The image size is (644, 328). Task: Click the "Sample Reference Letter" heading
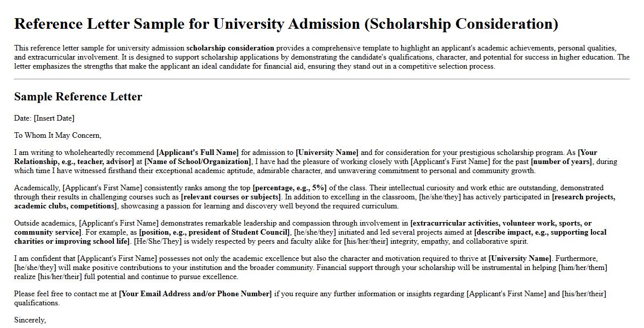[78, 97]
